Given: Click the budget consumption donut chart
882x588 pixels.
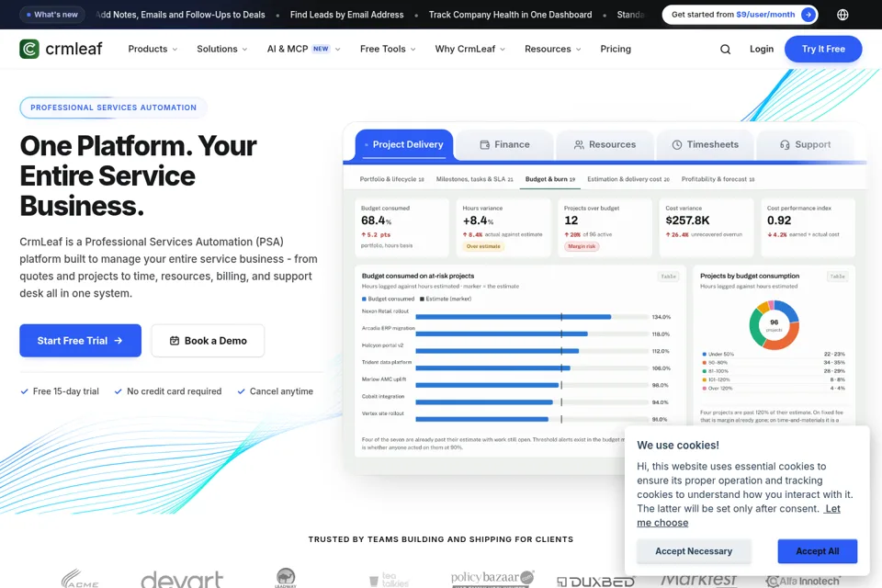Looking at the screenshot, I should click(774, 324).
